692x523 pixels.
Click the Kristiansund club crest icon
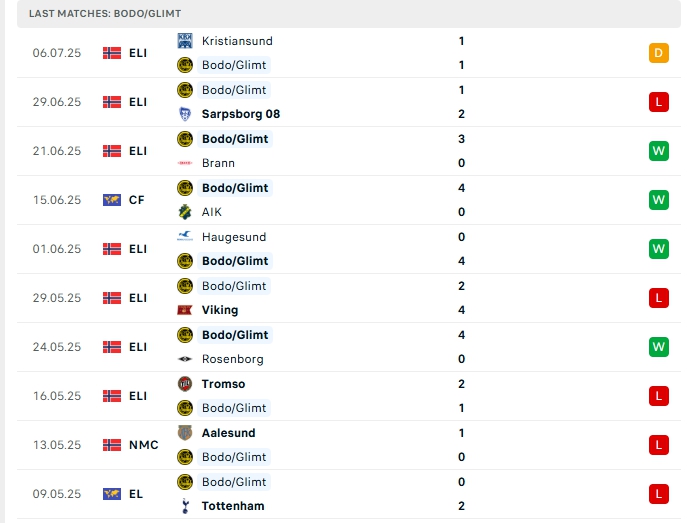pyautogui.click(x=185, y=41)
